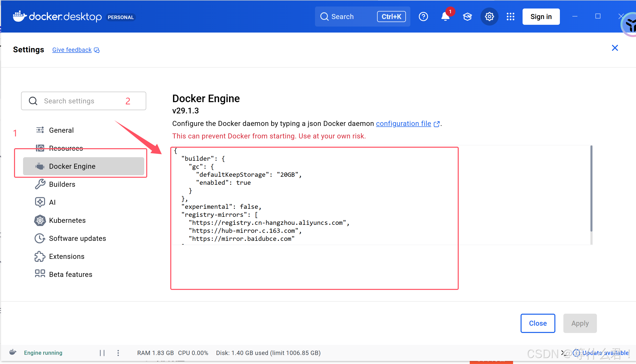Viewport: 636px width, 364px height.
Task: Open the configuration file link
Action: (x=403, y=124)
